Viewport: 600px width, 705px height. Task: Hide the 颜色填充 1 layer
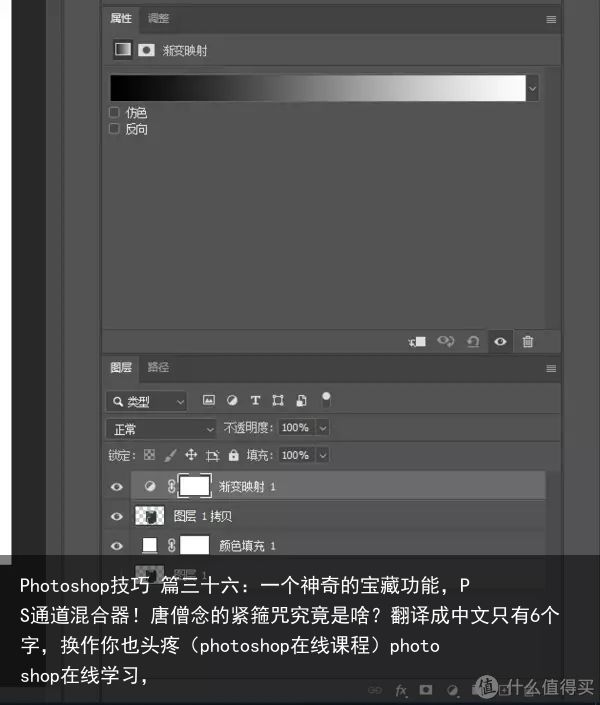[116, 546]
